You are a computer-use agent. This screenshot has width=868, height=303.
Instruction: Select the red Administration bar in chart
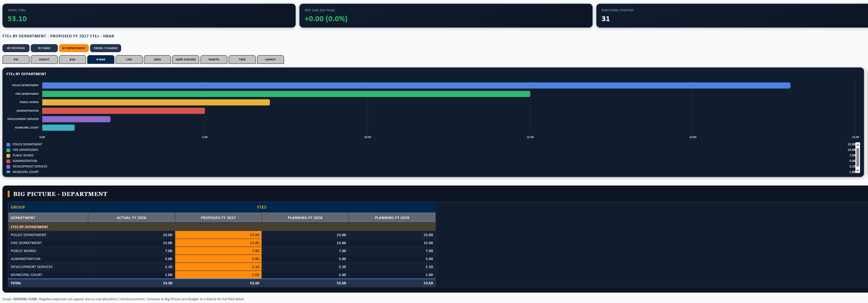click(x=124, y=111)
